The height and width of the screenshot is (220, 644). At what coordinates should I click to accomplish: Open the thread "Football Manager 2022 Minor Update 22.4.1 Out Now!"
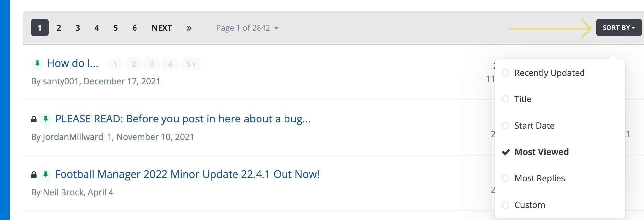coord(187,174)
